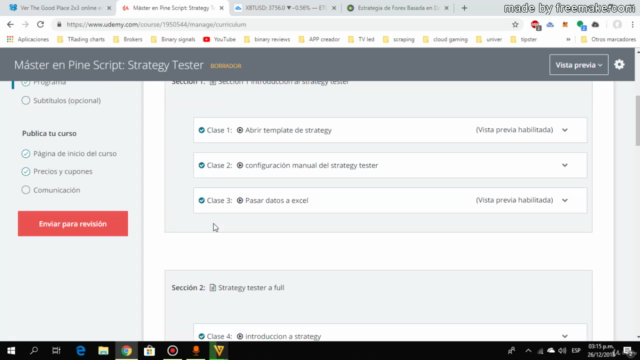Select the Subtítulos (opcional) circle
This screenshot has width=640, height=360.
pyautogui.click(x=26, y=100)
